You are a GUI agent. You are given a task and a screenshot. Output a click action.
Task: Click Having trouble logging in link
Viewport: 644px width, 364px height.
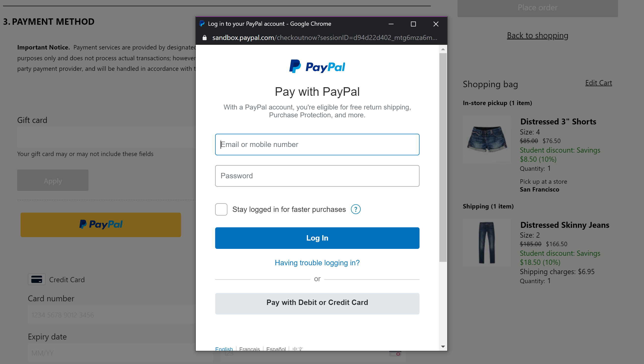(x=317, y=263)
